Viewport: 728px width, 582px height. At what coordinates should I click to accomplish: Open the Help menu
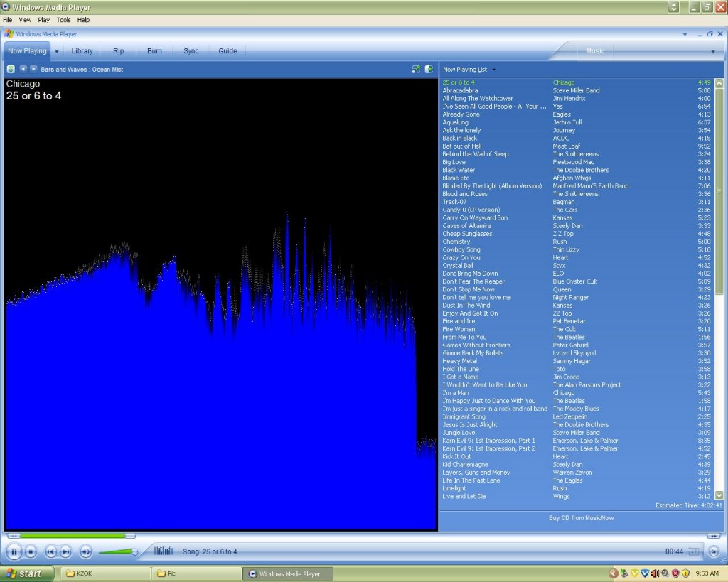[x=84, y=20]
